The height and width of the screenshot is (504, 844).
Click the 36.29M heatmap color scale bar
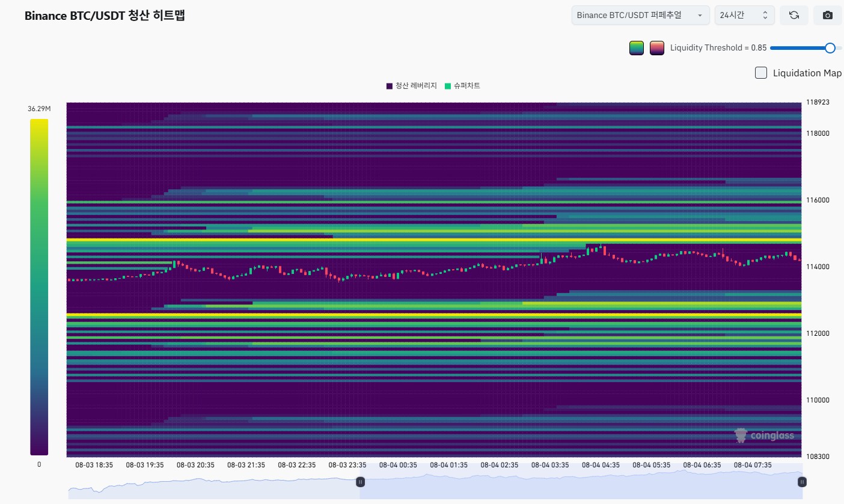pyautogui.click(x=39, y=287)
